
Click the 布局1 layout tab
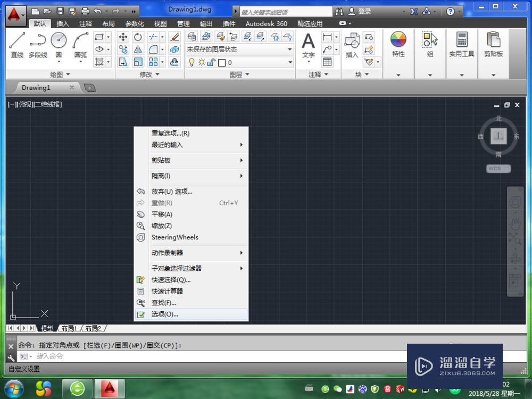coord(70,328)
